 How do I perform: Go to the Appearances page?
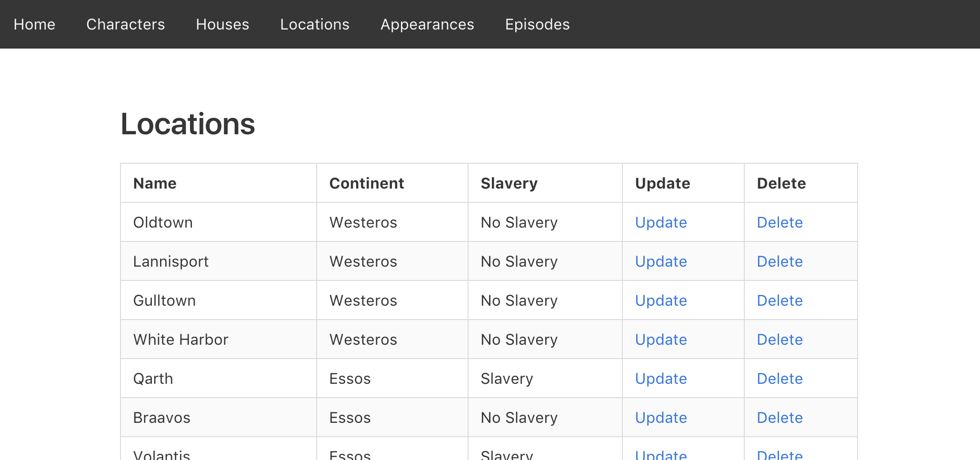click(427, 24)
